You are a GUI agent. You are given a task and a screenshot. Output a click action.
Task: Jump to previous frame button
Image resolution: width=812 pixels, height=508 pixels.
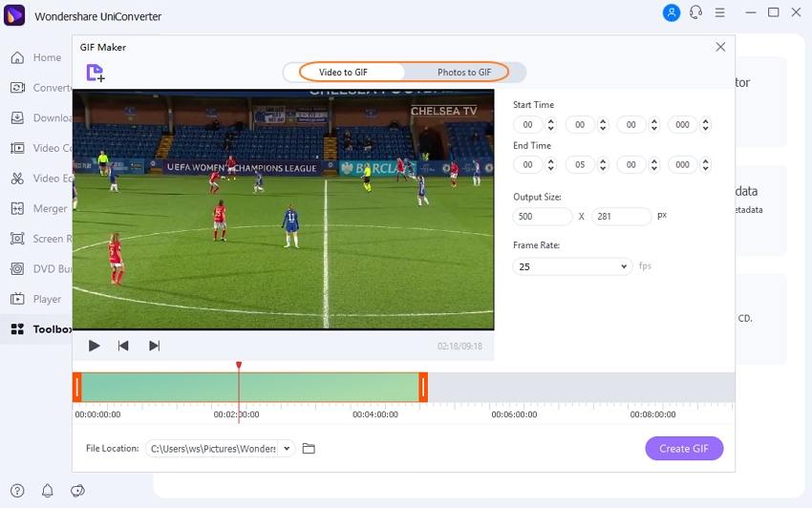coord(123,346)
